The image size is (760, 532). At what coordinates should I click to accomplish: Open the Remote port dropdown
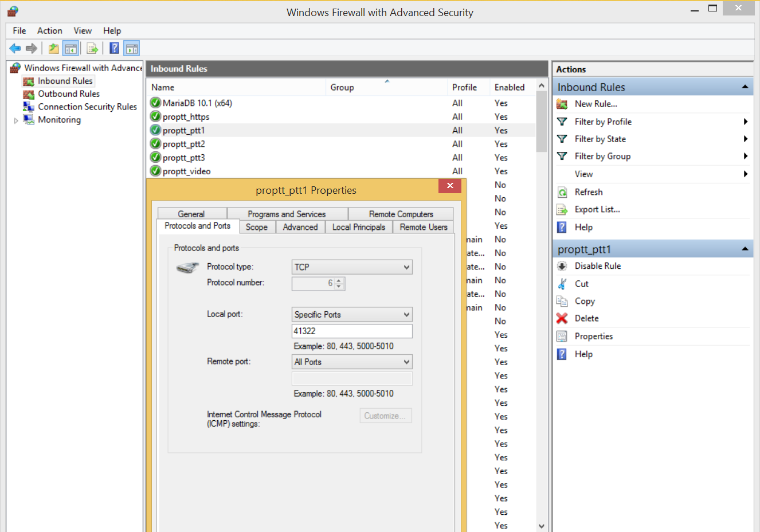352,362
